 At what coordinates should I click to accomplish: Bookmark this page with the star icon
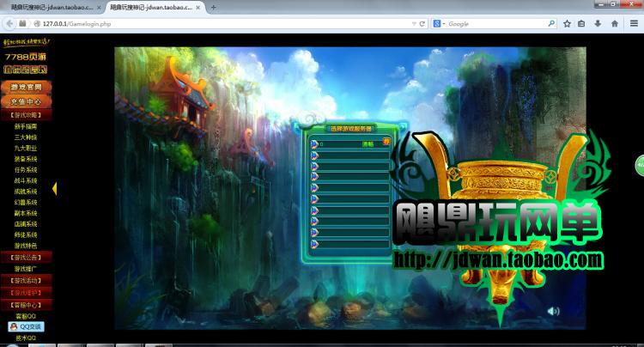point(566,23)
